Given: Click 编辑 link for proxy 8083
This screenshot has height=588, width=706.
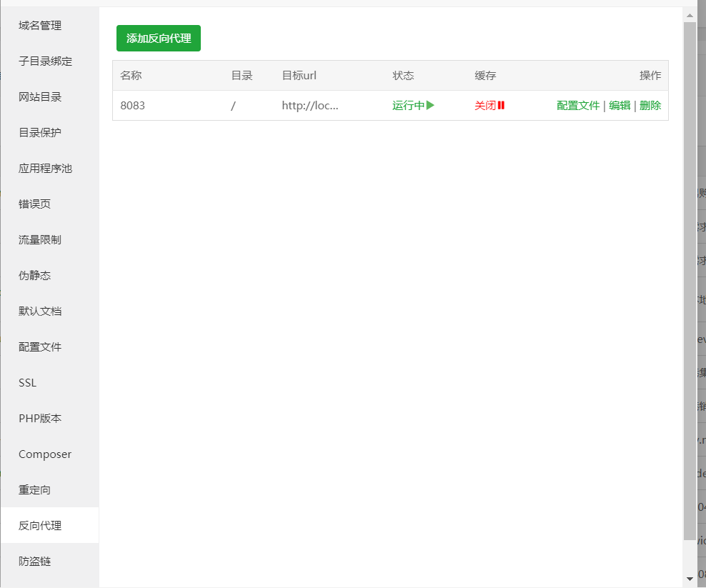Looking at the screenshot, I should 620,105.
